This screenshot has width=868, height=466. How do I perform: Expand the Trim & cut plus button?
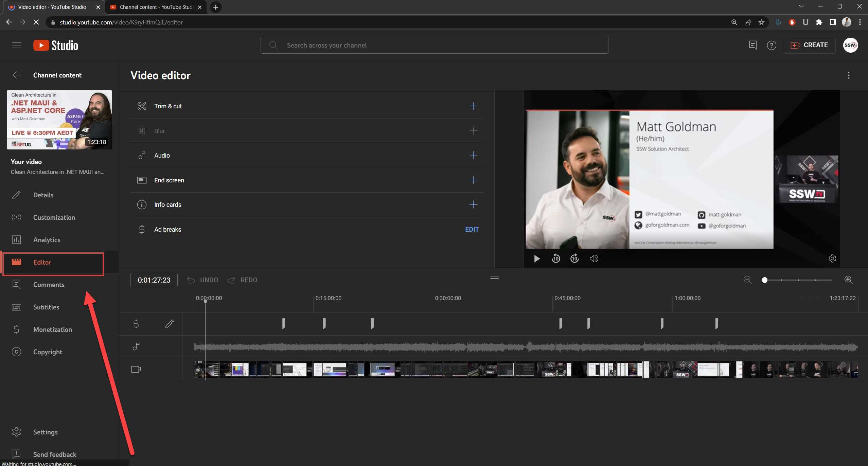473,106
